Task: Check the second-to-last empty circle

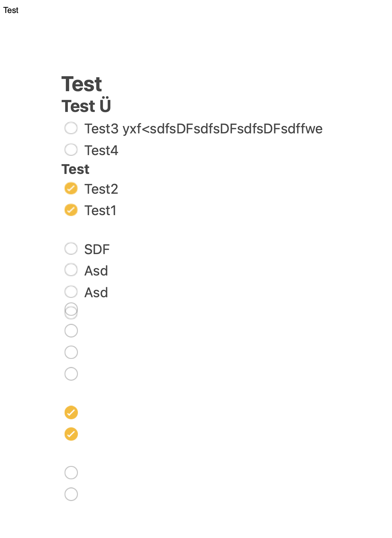Action: [x=71, y=473]
